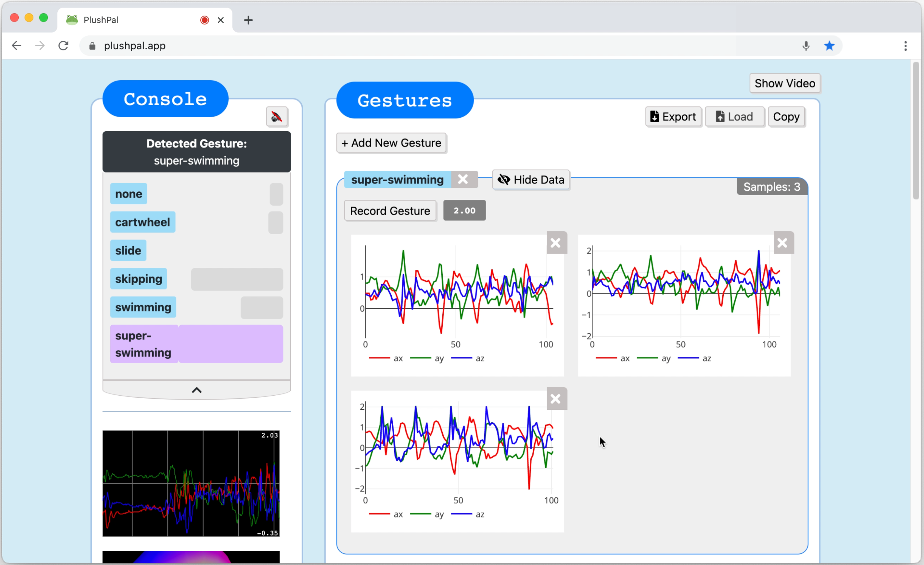Collapse the detected gesture list
924x565 pixels.
pyautogui.click(x=196, y=390)
